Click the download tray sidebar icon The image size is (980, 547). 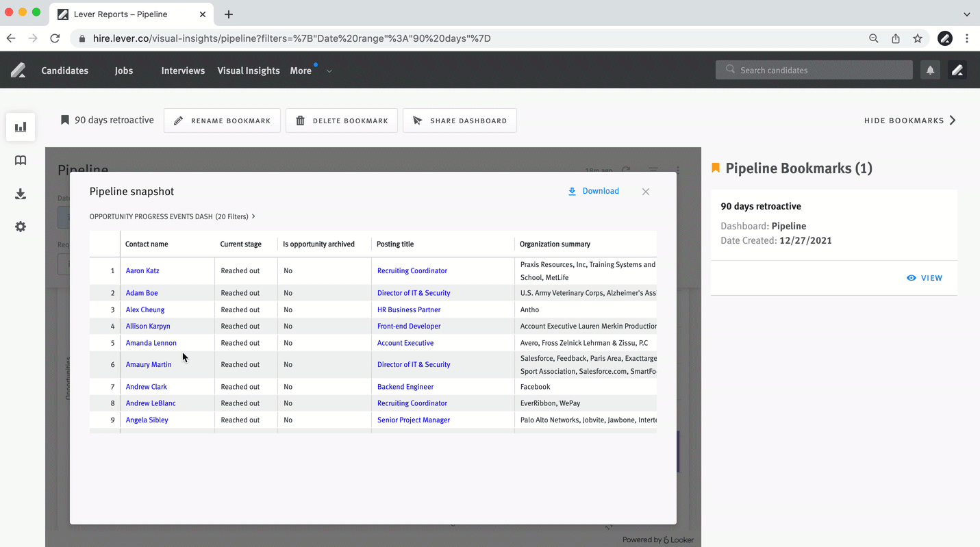click(x=21, y=194)
